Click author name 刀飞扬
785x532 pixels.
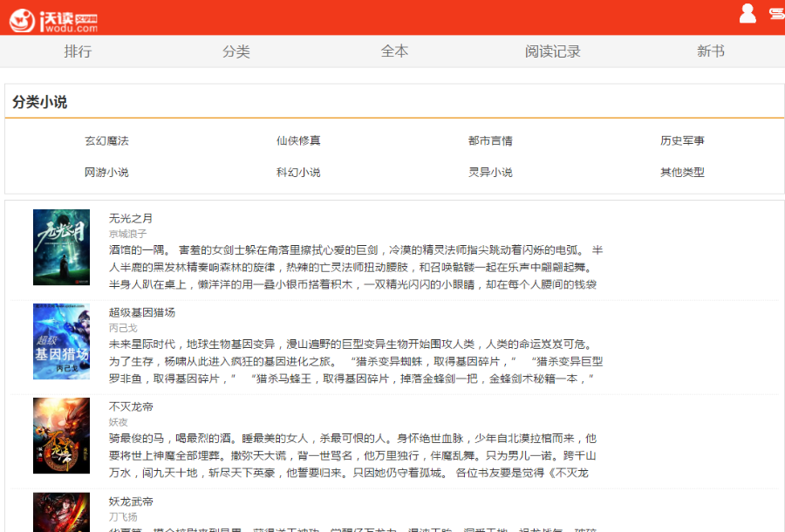(123, 516)
